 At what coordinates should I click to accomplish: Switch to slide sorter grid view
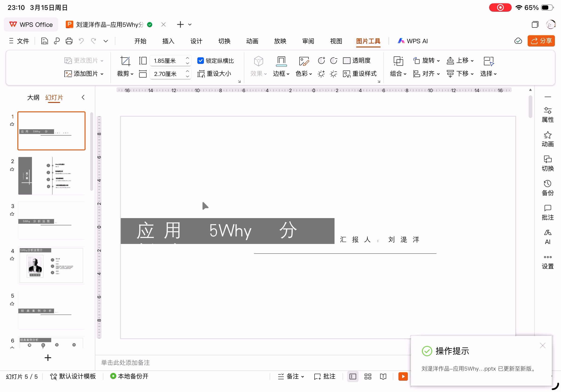coord(367,376)
